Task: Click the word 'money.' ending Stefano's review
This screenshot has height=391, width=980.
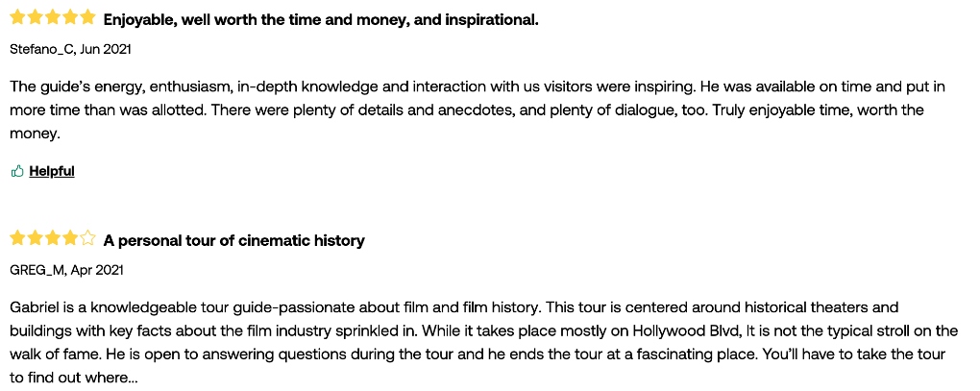Action: pyautogui.click(x=35, y=134)
